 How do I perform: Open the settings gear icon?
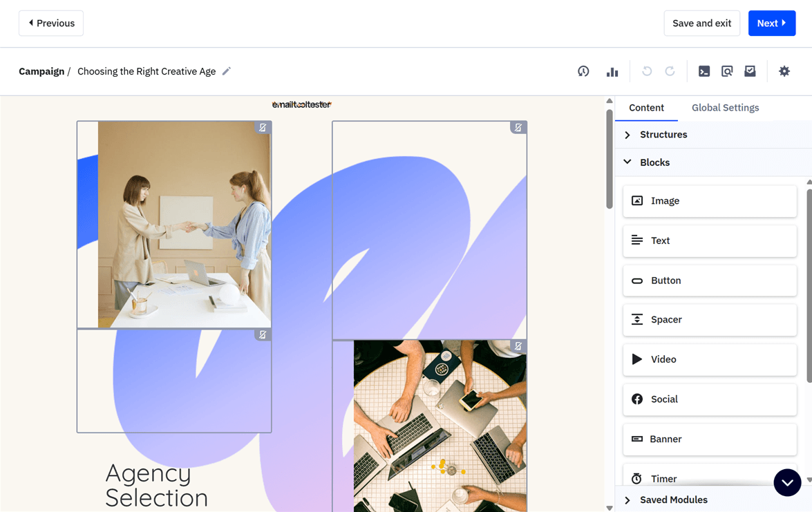[x=784, y=71]
